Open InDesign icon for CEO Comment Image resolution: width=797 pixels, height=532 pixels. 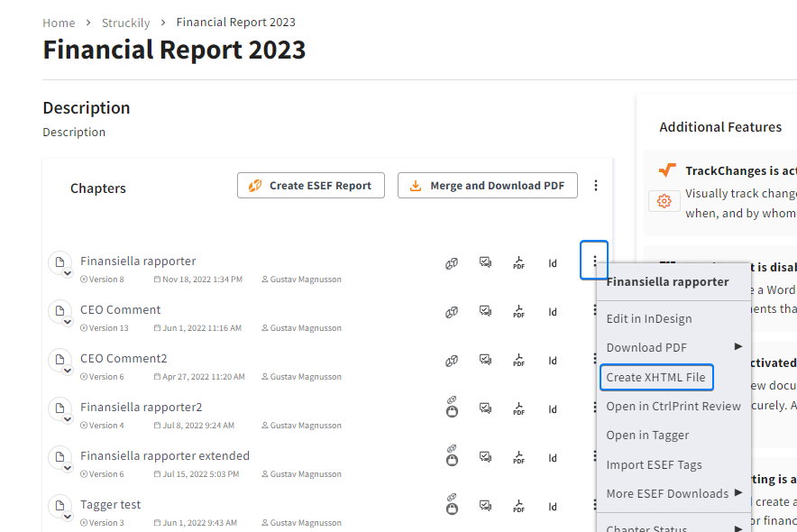pos(553,312)
